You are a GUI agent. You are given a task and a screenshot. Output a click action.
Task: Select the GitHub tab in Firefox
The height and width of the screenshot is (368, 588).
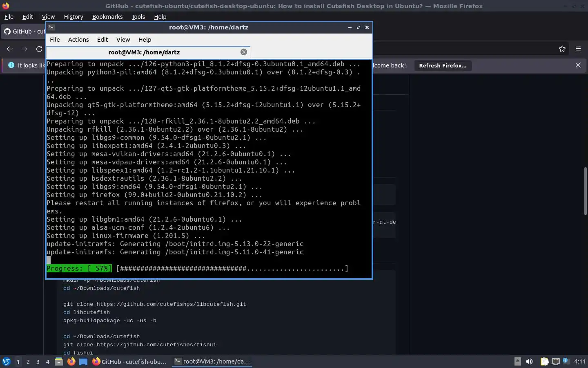click(24, 31)
